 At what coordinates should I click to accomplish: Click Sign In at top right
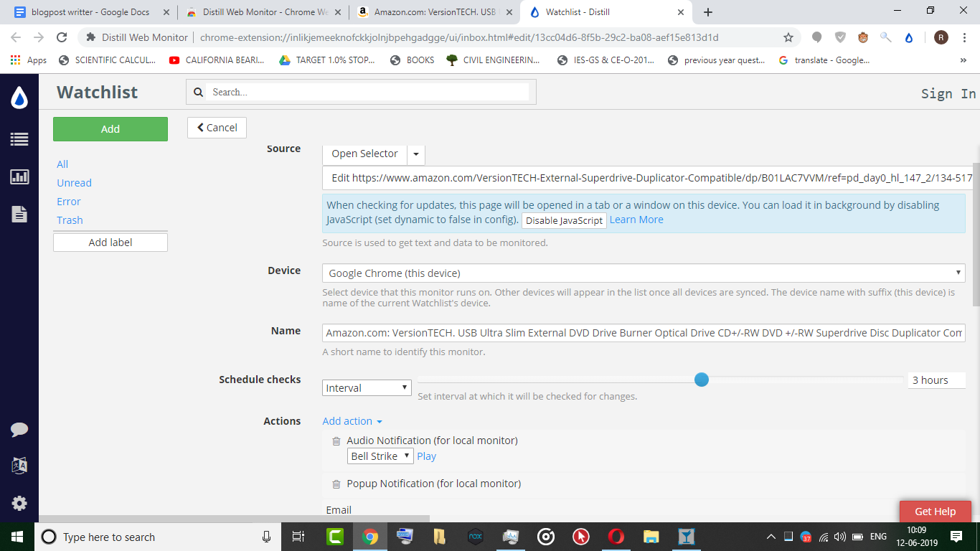[x=948, y=94]
